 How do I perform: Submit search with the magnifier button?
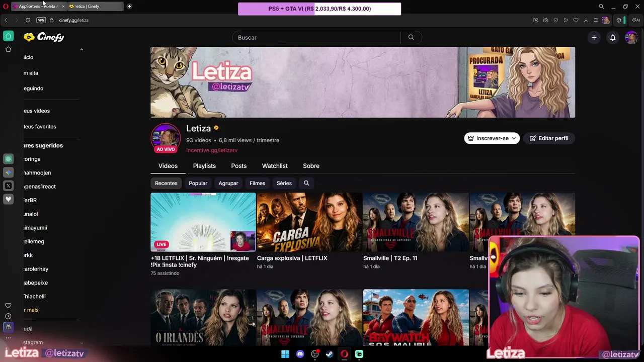(411, 37)
